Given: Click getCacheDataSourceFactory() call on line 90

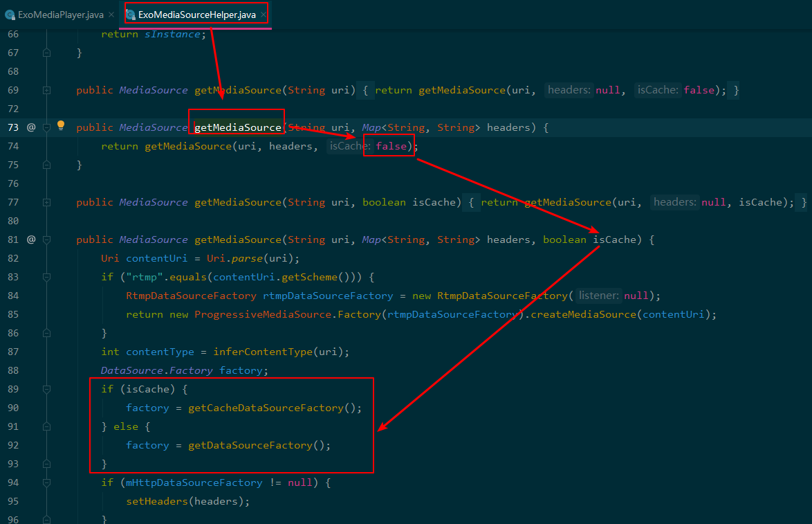Looking at the screenshot, I should pyautogui.click(x=275, y=408).
